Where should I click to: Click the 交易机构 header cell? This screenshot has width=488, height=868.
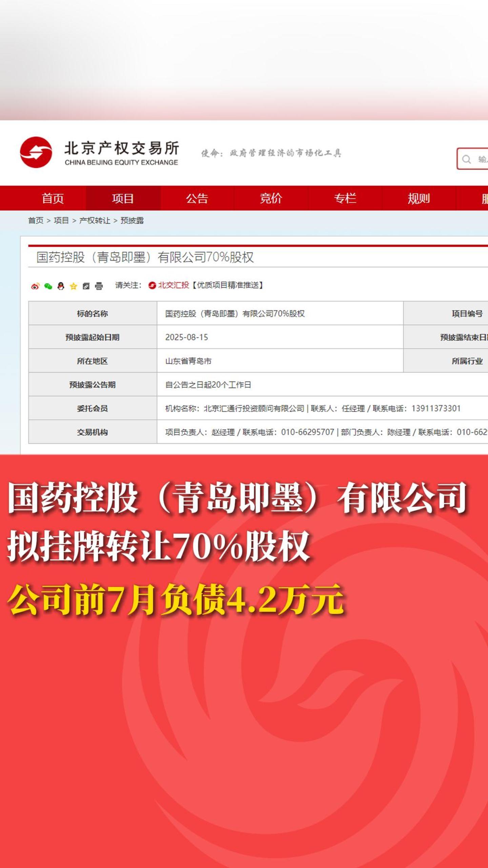point(93,432)
